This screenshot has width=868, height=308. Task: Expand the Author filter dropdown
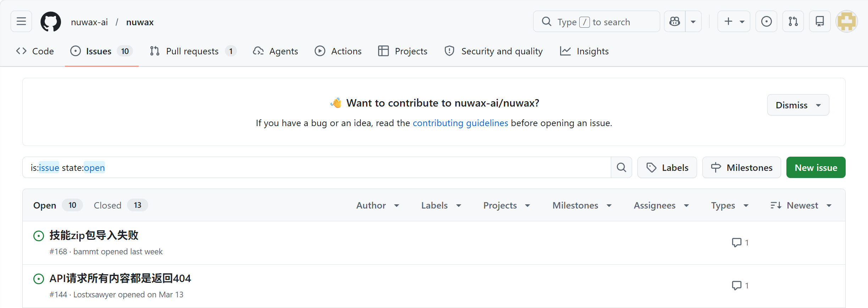click(378, 205)
